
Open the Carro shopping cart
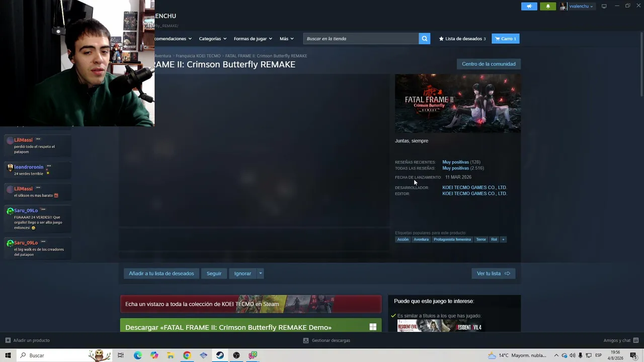(506, 39)
